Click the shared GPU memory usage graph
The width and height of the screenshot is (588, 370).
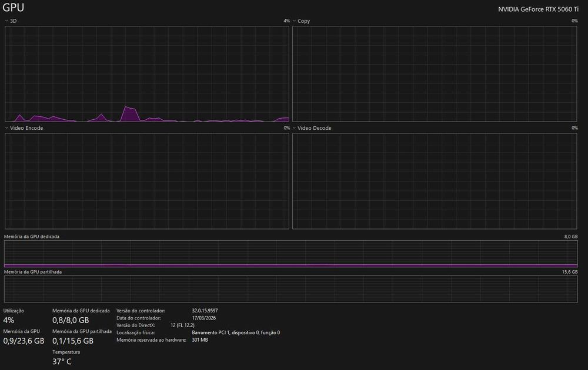coord(290,289)
